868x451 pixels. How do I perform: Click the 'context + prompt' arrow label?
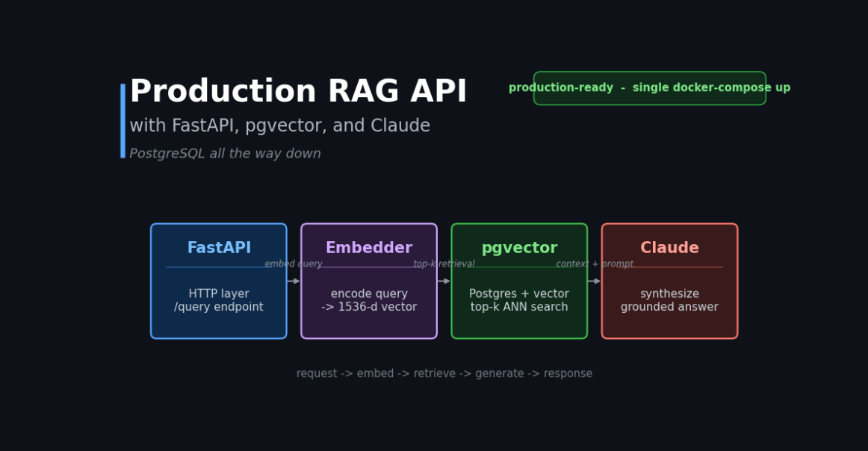coord(595,264)
